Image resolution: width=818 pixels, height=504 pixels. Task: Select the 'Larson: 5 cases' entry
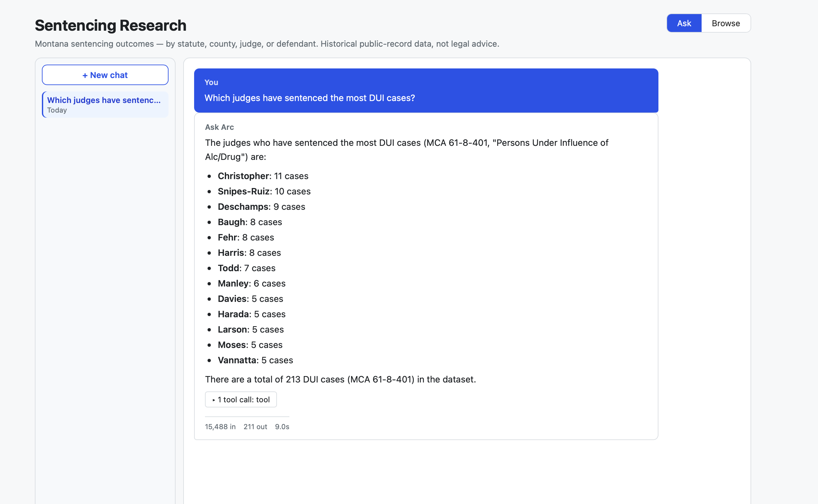point(251,329)
